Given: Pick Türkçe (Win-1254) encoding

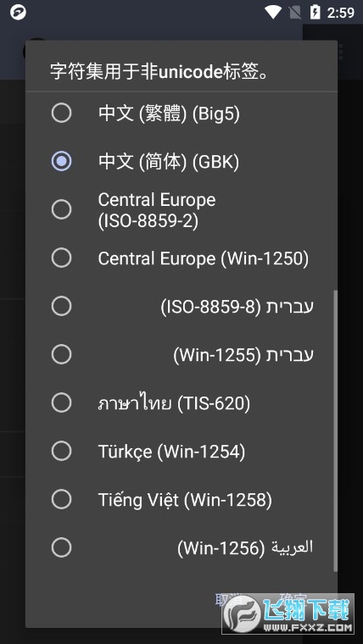Looking at the screenshot, I should (x=181, y=451).
